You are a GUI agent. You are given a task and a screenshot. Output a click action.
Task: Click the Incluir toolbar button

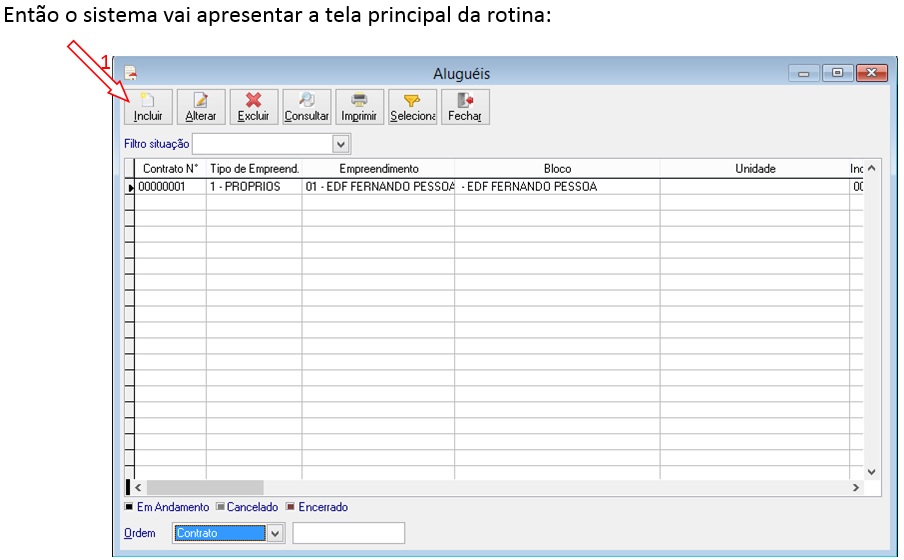(148, 107)
